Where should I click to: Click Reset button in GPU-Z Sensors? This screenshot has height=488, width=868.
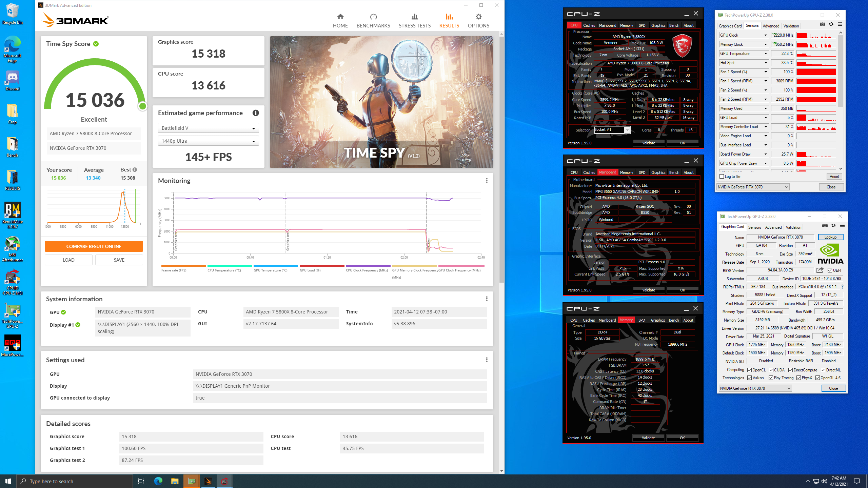[x=834, y=177]
